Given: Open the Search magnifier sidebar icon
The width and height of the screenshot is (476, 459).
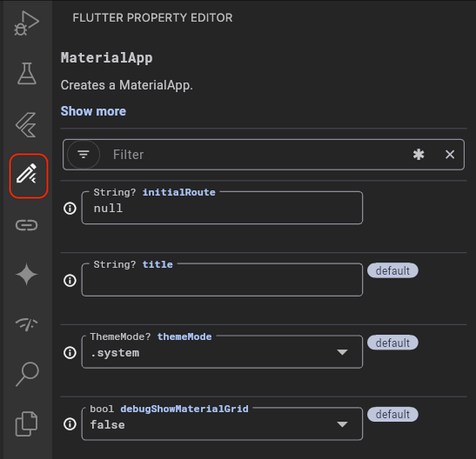Looking at the screenshot, I should (26, 374).
